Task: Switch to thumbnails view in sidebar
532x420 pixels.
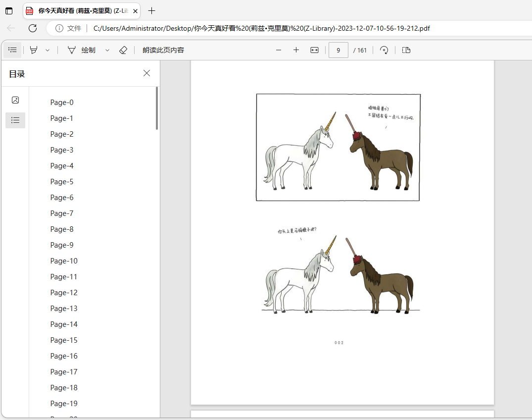Action: coord(15,100)
